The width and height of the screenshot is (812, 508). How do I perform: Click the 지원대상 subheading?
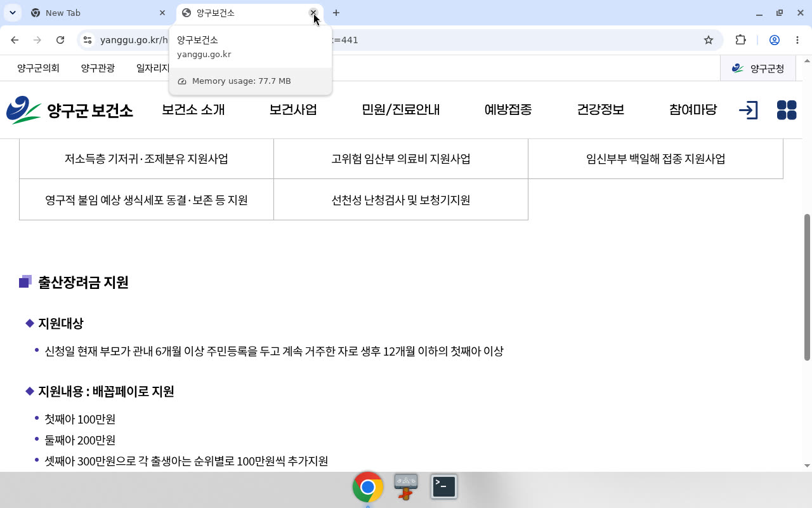(61, 323)
